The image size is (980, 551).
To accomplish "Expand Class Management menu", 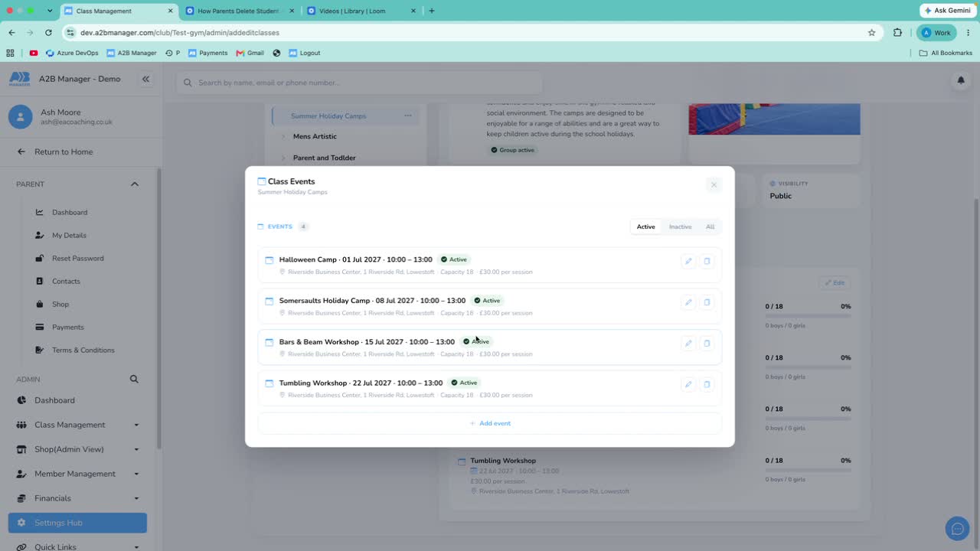I will [x=77, y=425].
